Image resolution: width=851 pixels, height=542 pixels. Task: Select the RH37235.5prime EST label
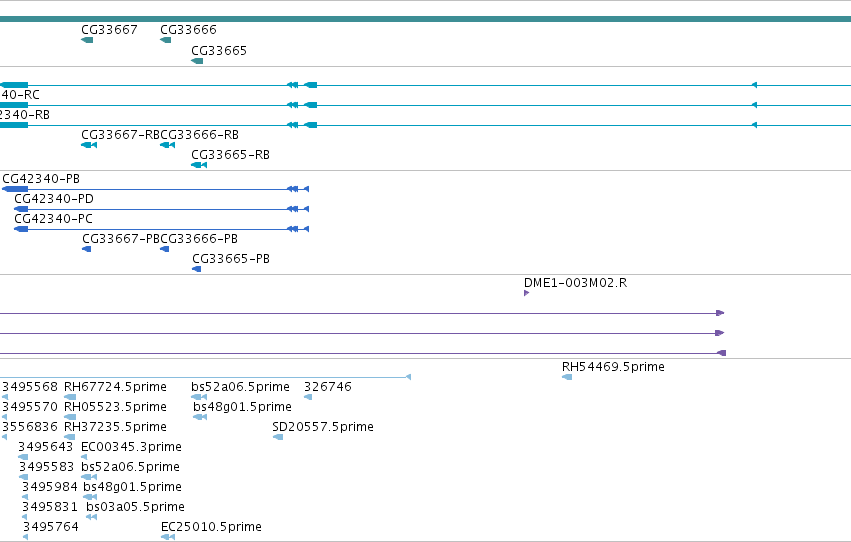pyautogui.click(x=115, y=427)
